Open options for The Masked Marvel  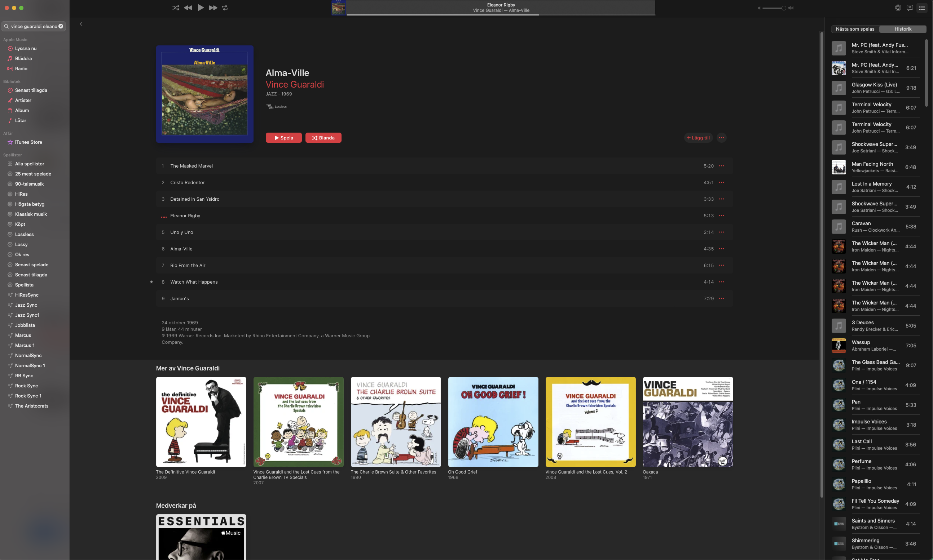pos(721,166)
